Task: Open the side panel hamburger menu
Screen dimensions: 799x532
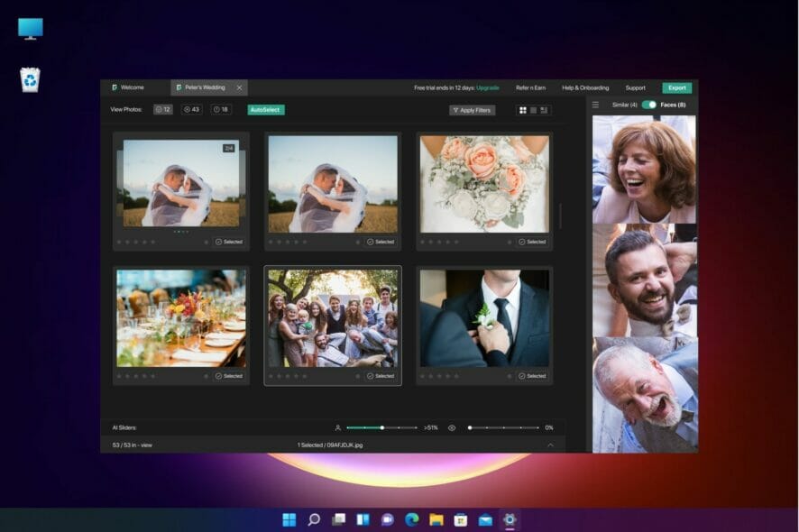Action: [595, 105]
